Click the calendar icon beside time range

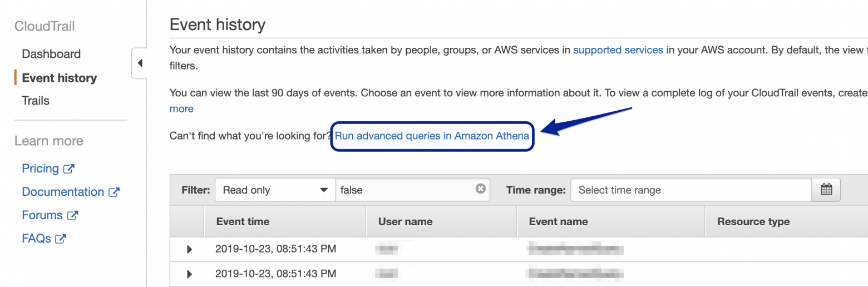(826, 190)
